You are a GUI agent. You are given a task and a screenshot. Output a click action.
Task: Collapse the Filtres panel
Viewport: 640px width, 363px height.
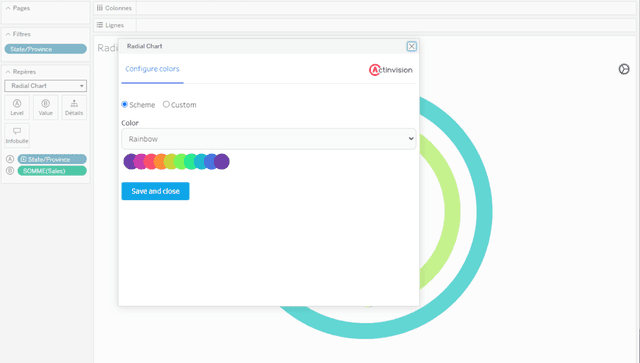point(8,34)
